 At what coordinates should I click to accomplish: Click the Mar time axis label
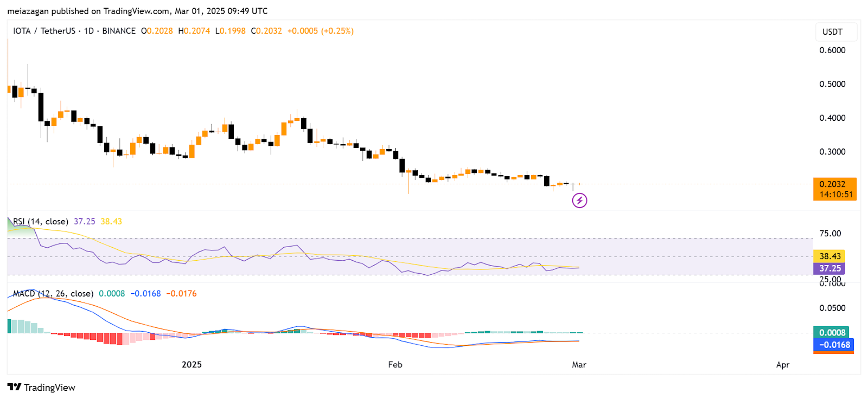pos(579,365)
